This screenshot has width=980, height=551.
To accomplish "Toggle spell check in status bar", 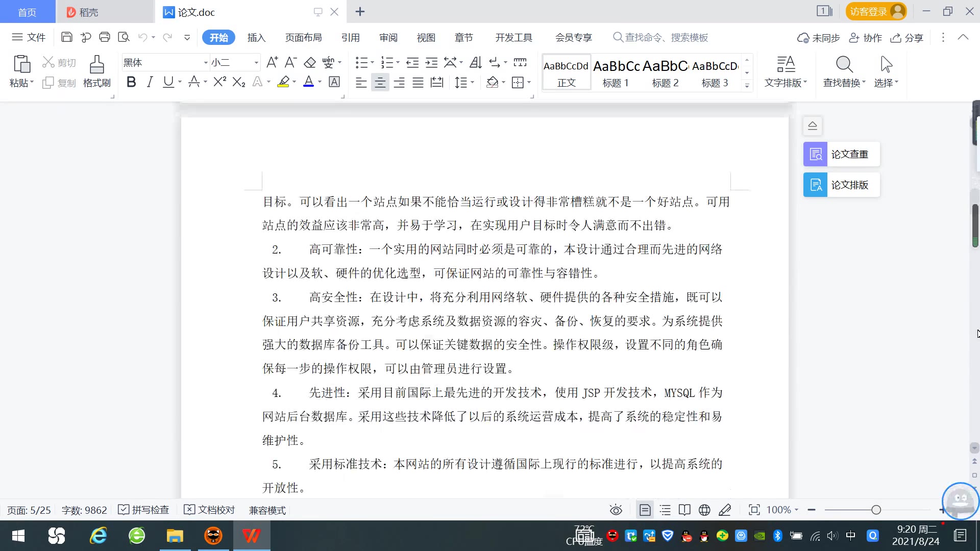I will [x=143, y=510].
